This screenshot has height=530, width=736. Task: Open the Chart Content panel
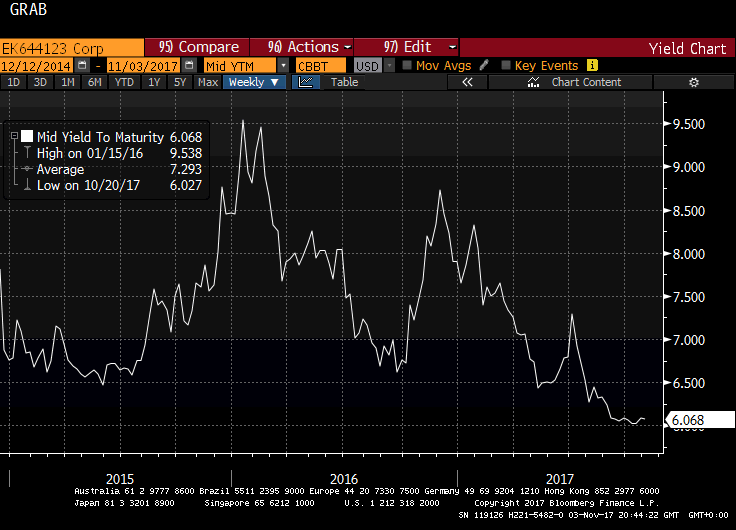click(x=570, y=82)
